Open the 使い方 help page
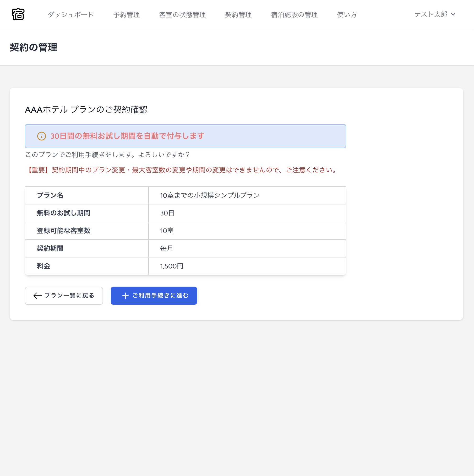474x476 pixels. [347, 15]
